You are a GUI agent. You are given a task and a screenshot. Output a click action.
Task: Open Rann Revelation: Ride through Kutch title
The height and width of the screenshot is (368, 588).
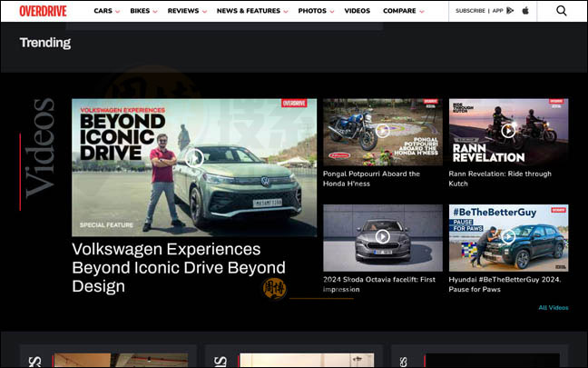click(500, 179)
